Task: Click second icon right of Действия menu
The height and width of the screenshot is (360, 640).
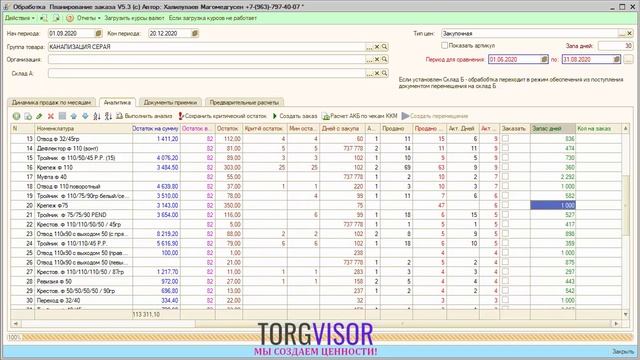Action: pos(57,18)
